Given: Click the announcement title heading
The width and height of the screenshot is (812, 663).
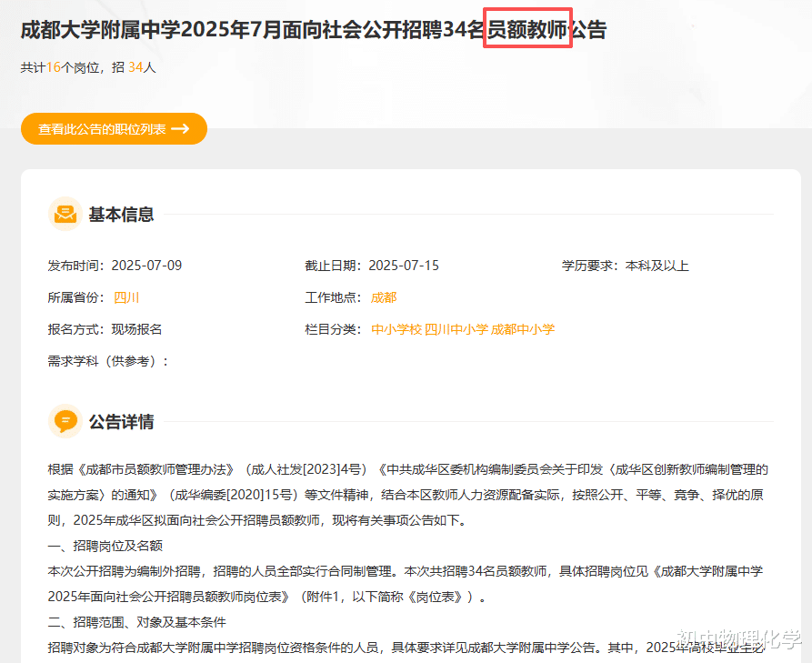Looking at the screenshot, I should pyautogui.click(x=314, y=29).
